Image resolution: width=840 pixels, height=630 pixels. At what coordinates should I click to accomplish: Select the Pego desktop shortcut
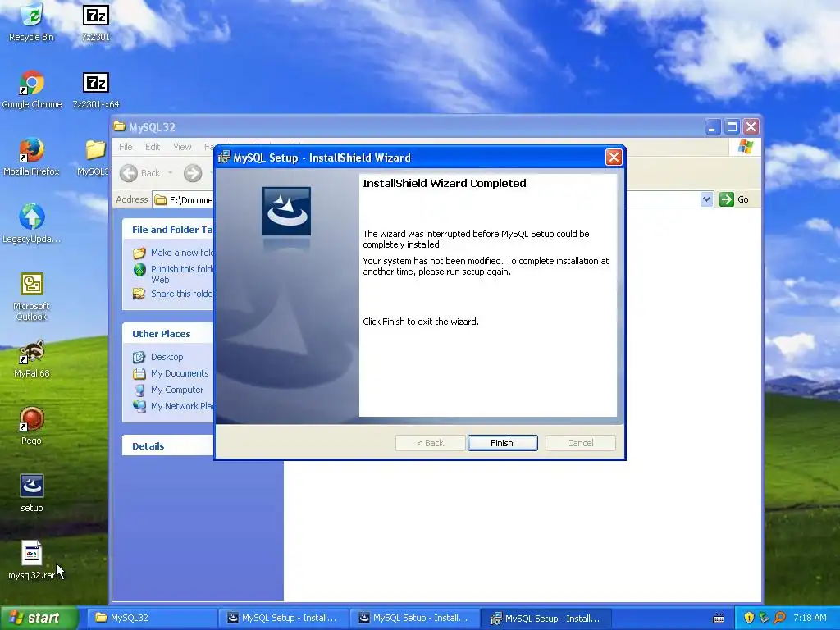click(x=32, y=426)
